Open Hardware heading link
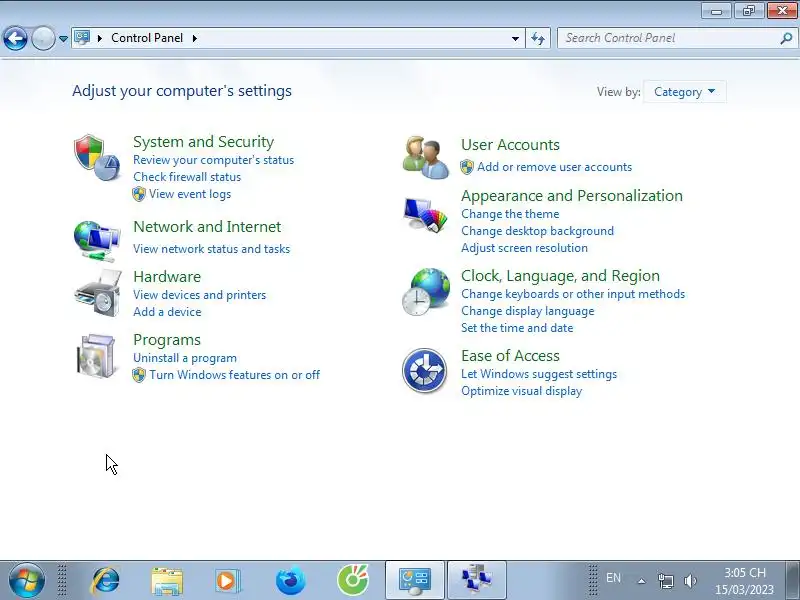The height and width of the screenshot is (600, 800). (167, 277)
